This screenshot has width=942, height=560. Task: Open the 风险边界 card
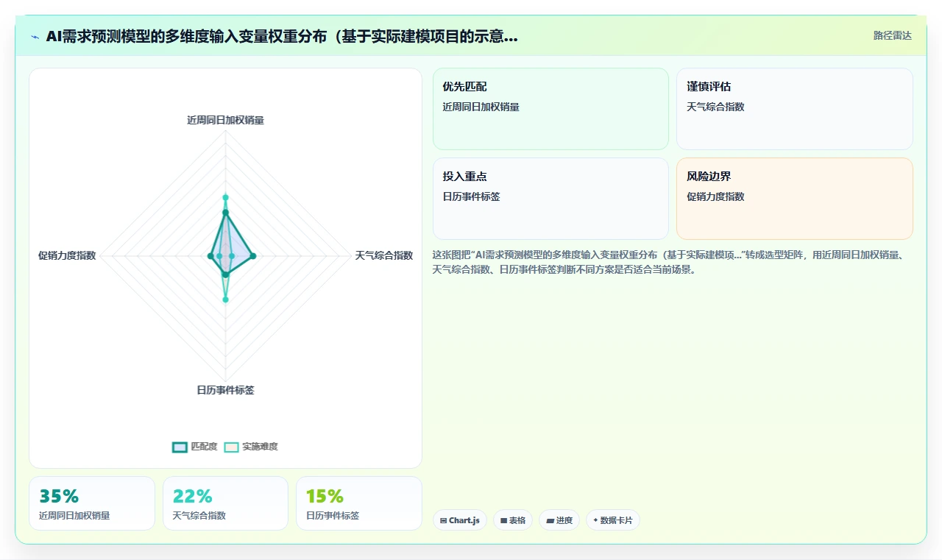click(795, 199)
